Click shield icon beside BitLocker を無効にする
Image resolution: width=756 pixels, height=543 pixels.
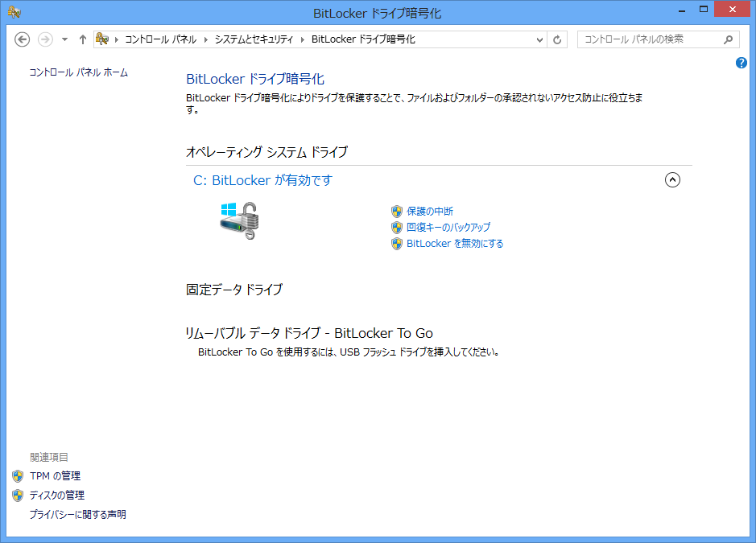[x=397, y=244]
